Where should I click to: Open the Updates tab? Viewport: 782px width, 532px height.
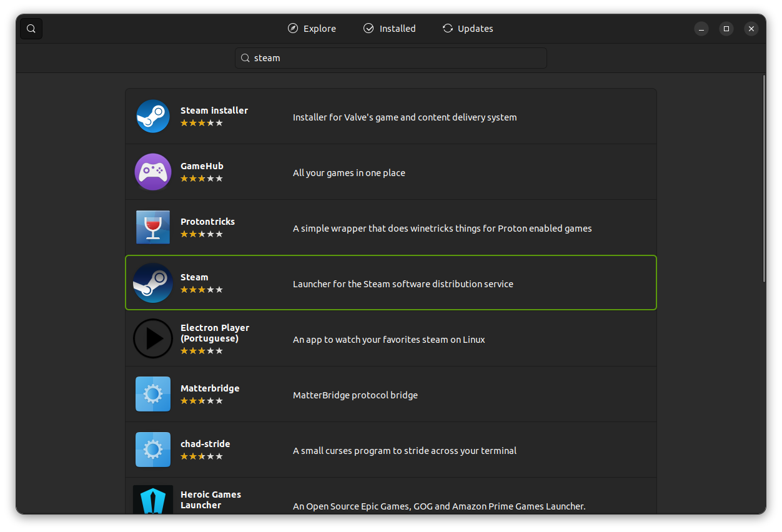[x=467, y=28]
